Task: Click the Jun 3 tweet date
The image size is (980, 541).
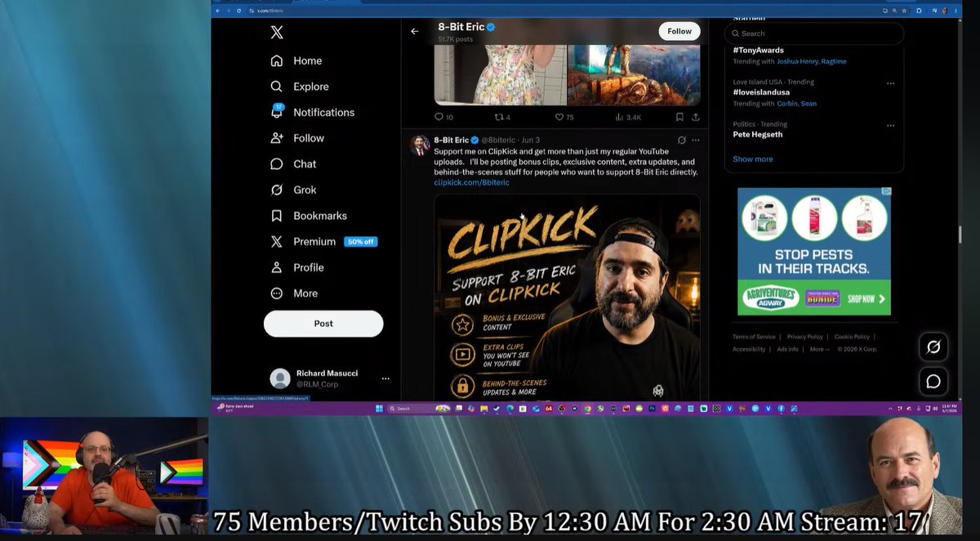Action: [x=531, y=141]
